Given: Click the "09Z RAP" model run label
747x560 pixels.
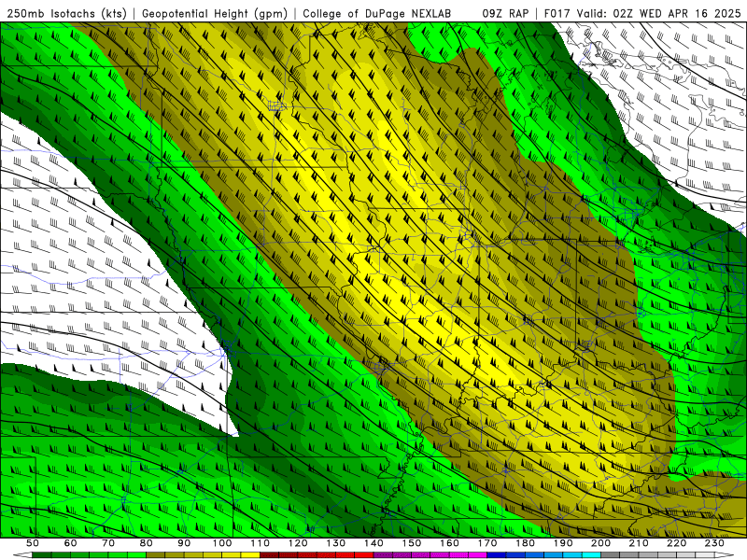Looking at the screenshot, I should click(505, 13).
